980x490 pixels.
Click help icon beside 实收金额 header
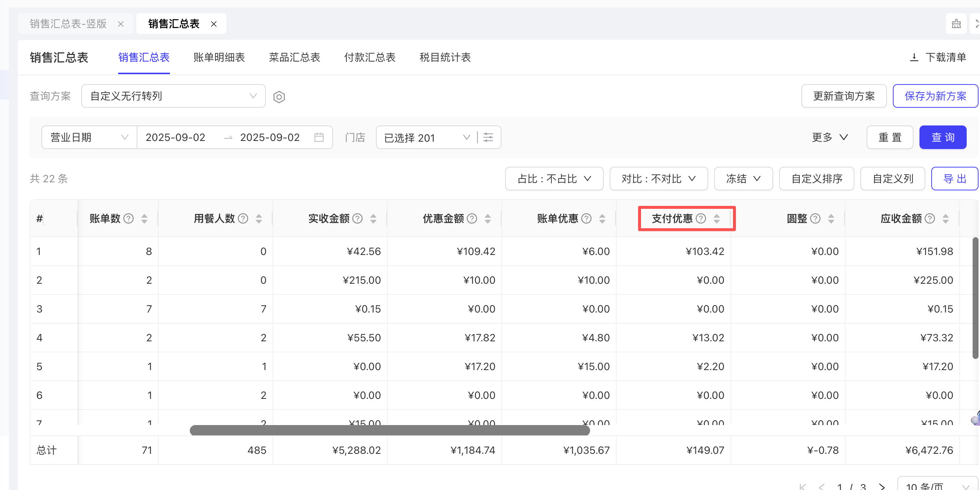click(357, 218)
